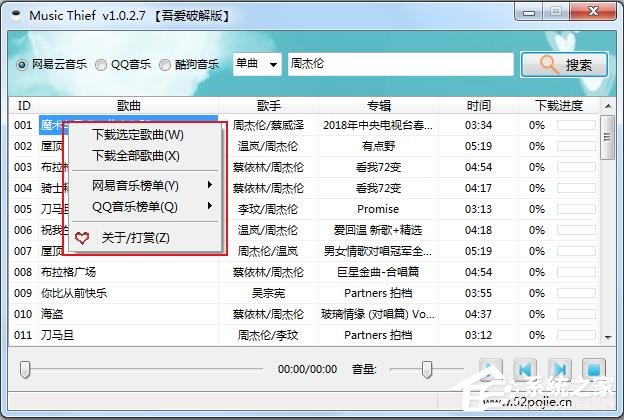Click album cell 有点野
Viewport: 624px width, 420px height.
pyautogui.click(x=378, y=147)
